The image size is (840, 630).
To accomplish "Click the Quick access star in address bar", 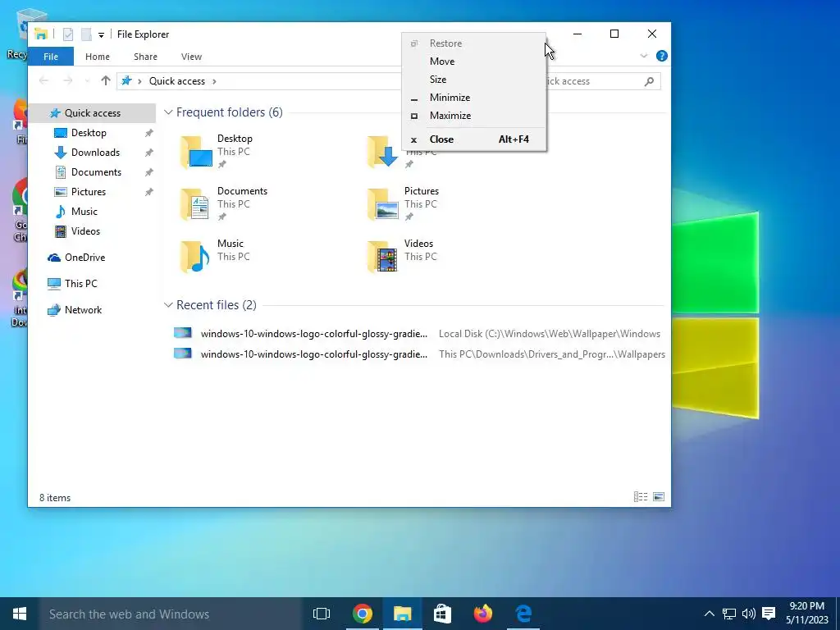I will click(126, 81).
